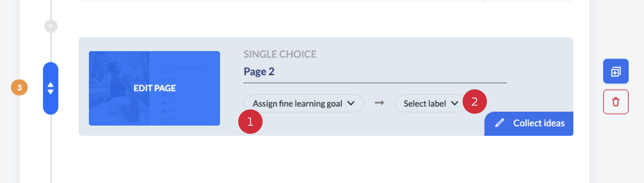This screenshot has width=644, height=183.
Task: Click the red trash delete icon
Action: click(x=616, y=102)
